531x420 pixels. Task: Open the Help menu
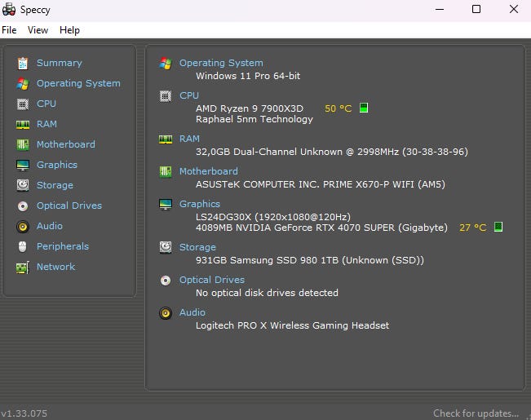(x=69, y=30)
